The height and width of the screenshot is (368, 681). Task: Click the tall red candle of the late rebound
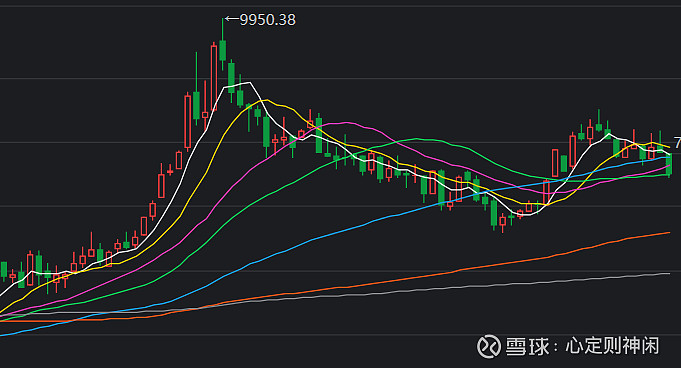point(573,152)
